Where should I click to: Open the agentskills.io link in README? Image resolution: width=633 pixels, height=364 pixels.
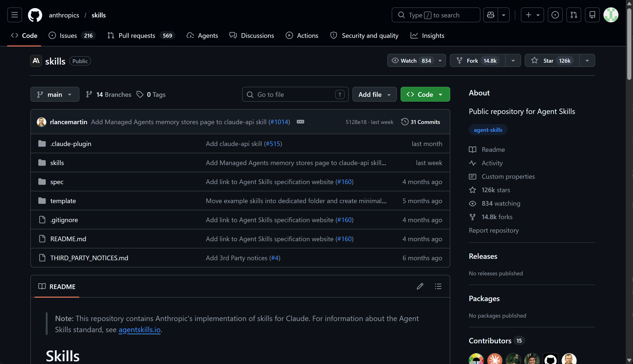(140, 329)
